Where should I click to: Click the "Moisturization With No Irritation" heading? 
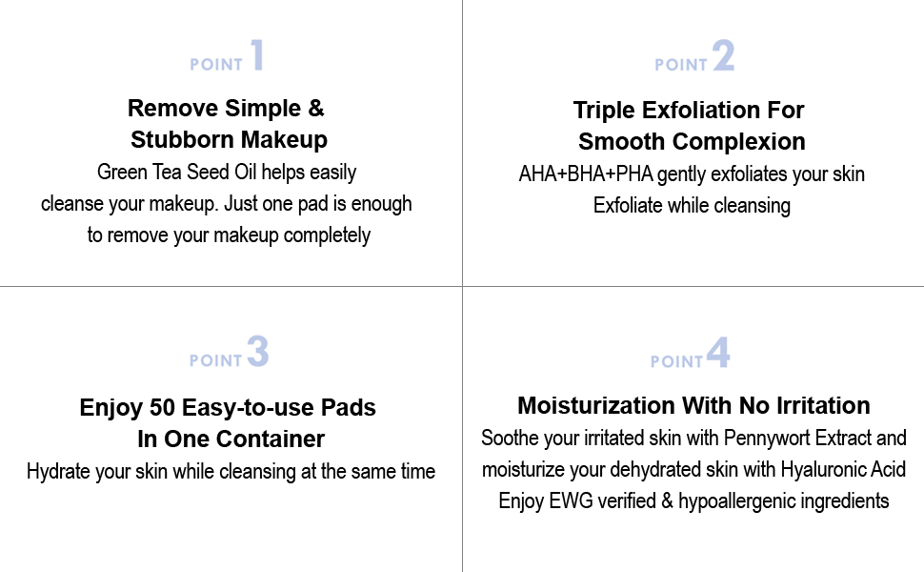pyautogui.click(x=693, y=406)
